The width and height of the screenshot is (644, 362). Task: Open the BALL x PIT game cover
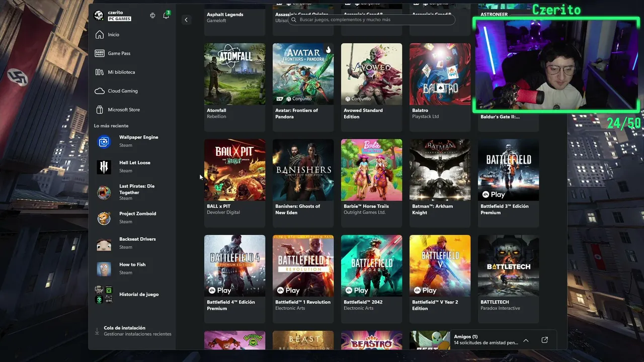click(234, 170)
